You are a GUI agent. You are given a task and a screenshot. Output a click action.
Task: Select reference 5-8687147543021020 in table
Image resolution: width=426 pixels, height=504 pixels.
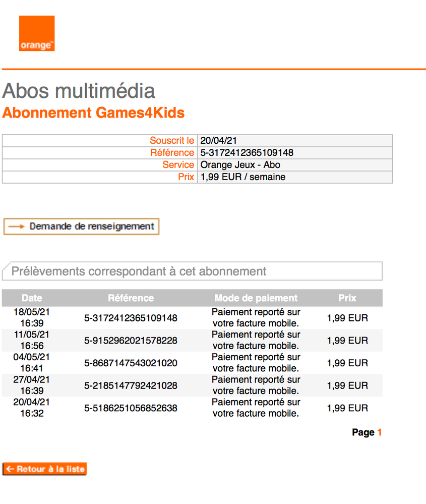[131, 363]
